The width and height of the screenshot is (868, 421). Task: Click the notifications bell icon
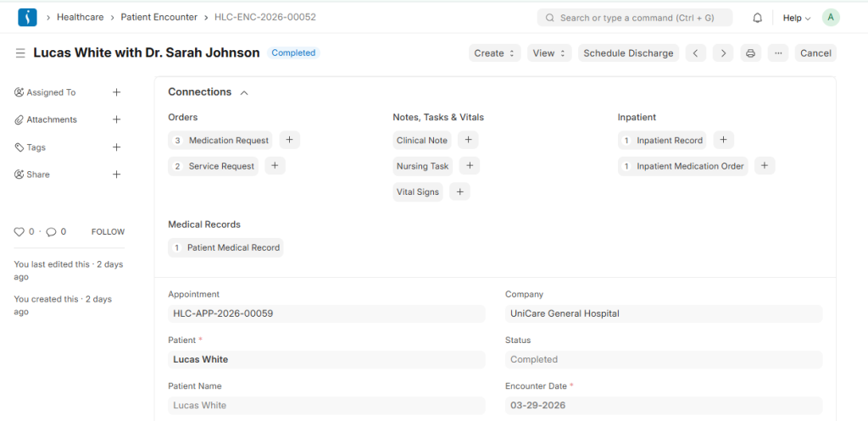coord(757,18)
